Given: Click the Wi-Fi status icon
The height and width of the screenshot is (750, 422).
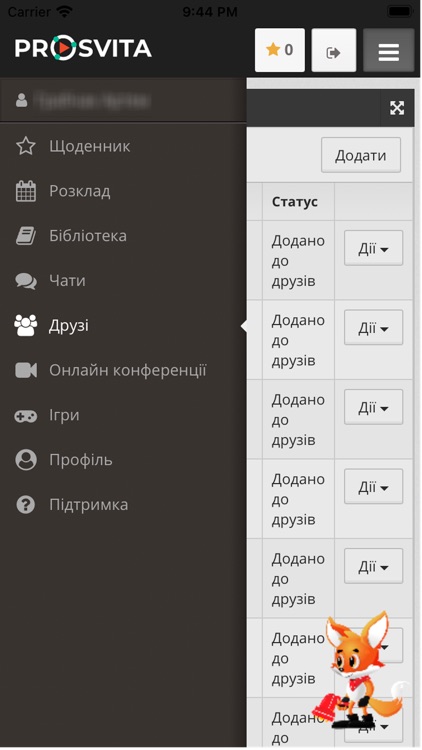Looking at the screenshot, I should coord(64,11).
